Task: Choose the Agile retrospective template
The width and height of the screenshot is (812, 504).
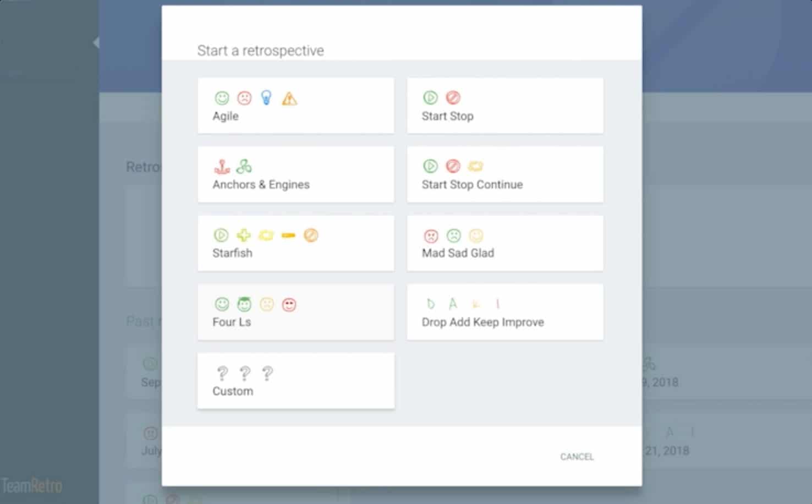Action: pyautogui.click(x=296, y=106)
